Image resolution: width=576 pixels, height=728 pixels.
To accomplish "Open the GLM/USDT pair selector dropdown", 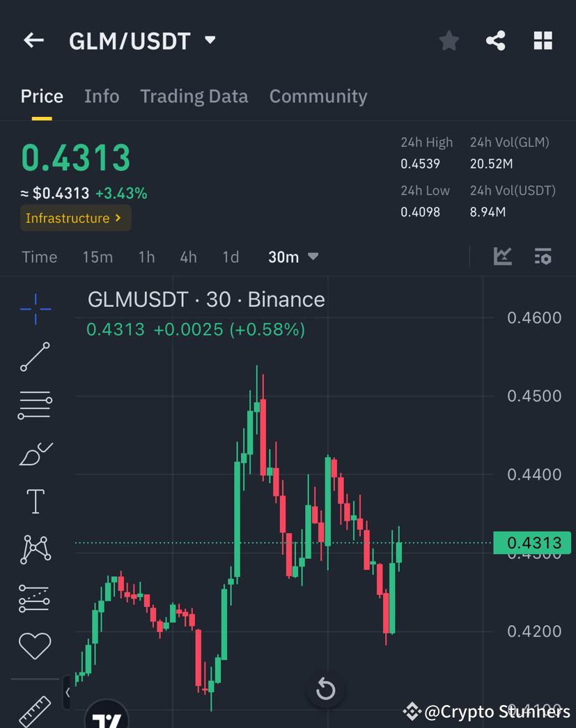I will click(210, 40).
